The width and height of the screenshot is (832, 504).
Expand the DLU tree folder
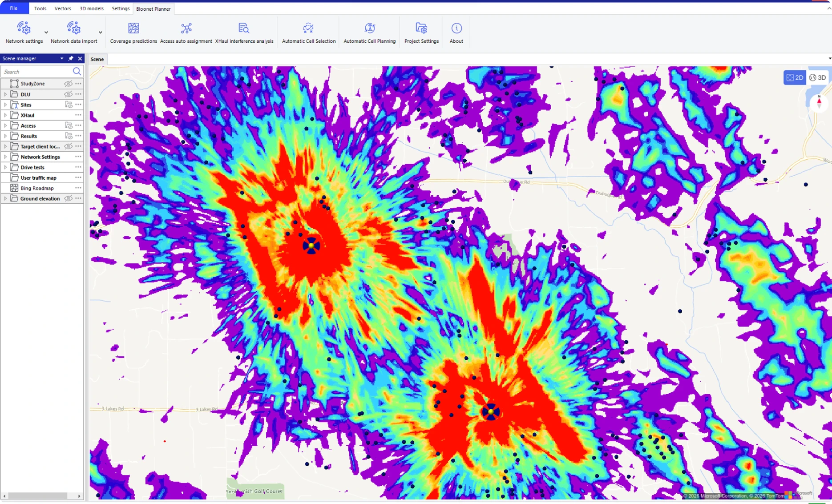(5, 94)
